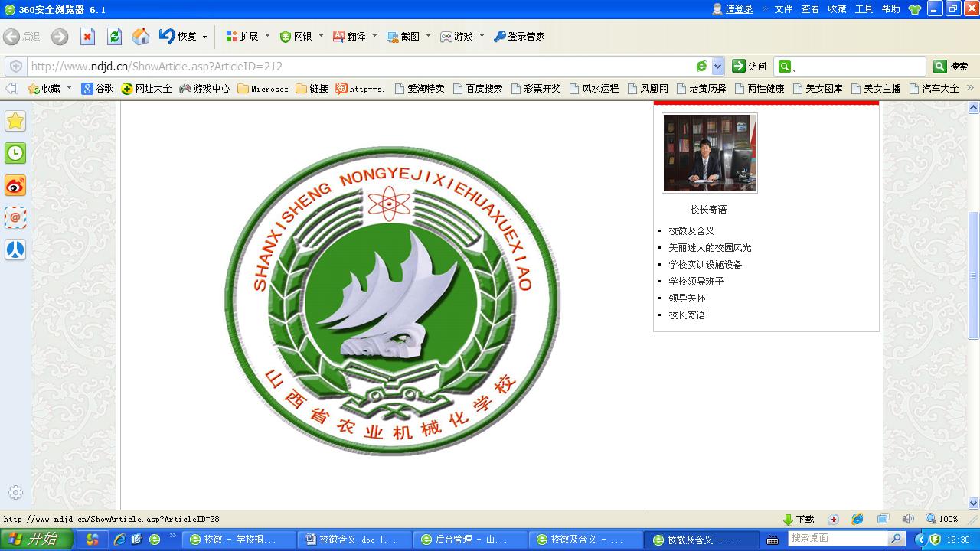The width and height of the screenshot is (980, 551).
Task: Open the 校徽及含义 link
Action: (x=691, y=230)
